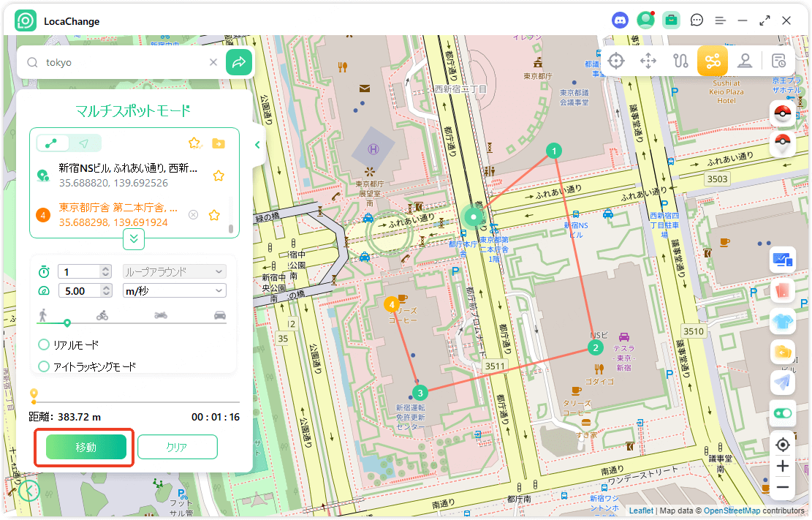
Task: Click the loop count input field
Action: click(79, 271)
